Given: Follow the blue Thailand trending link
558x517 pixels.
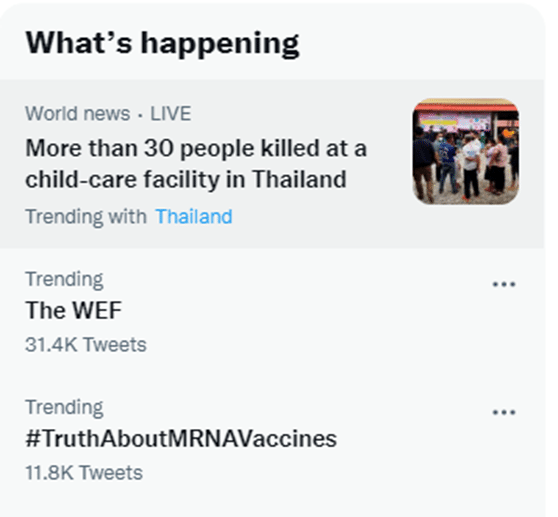Looking at the screenshot, I should [x=194, y=216].
